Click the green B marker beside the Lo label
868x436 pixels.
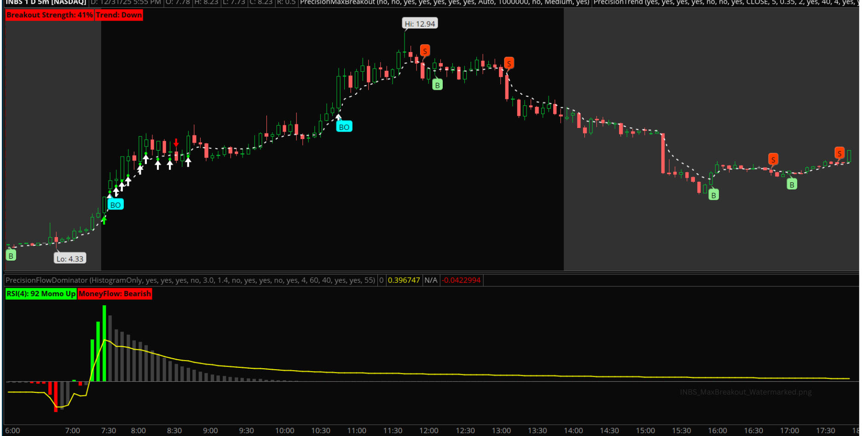point(11,256)
